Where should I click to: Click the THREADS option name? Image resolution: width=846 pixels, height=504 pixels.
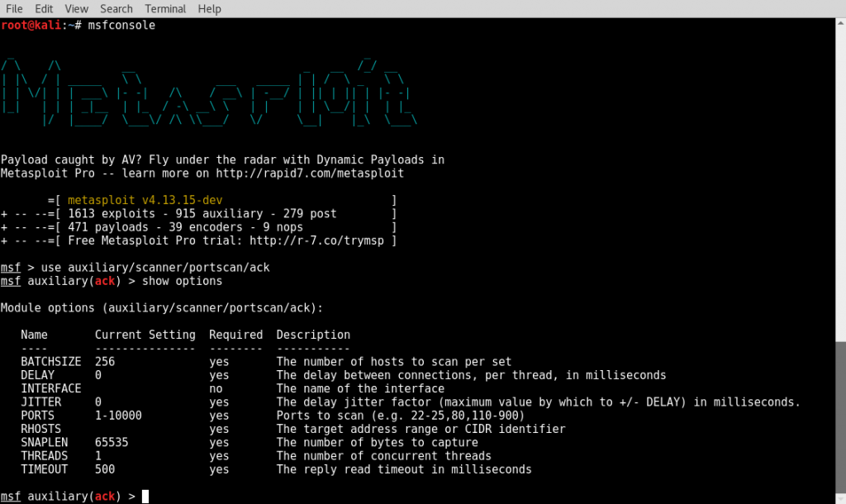(45, 456)
